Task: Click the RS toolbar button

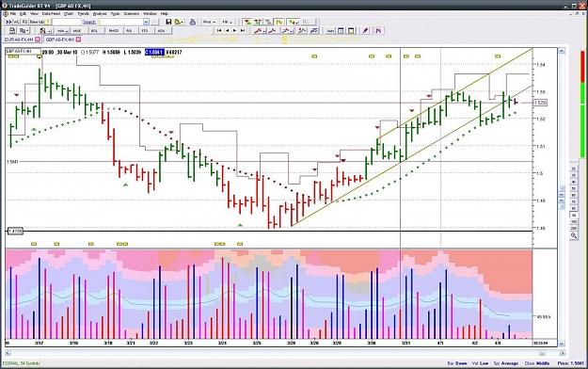Action: (x=24, y=22)
